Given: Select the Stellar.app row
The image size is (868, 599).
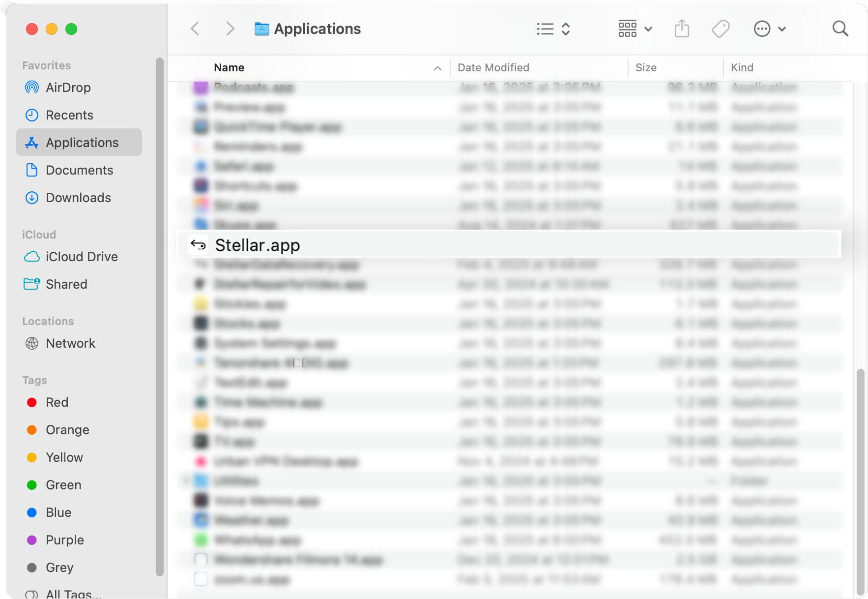Looking at the screenshot, I should tap(509, 244).
